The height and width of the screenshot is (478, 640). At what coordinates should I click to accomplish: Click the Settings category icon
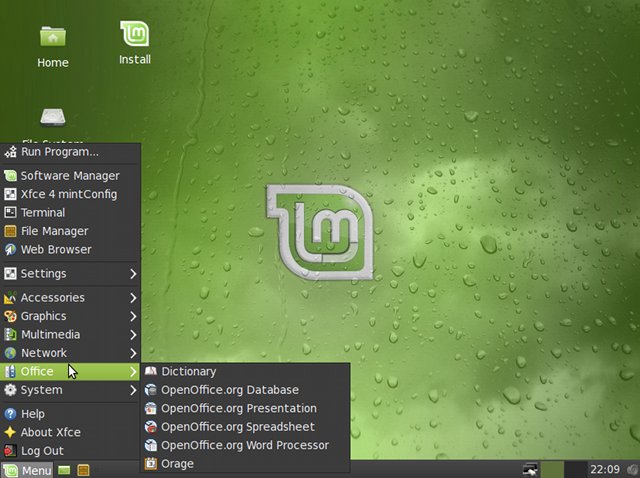point(10,273)
